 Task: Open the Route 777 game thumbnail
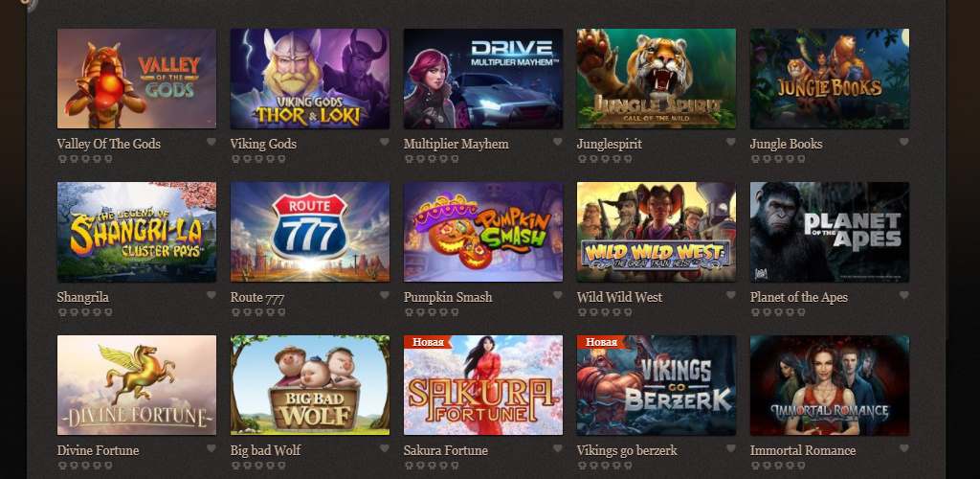coord(310,232)
